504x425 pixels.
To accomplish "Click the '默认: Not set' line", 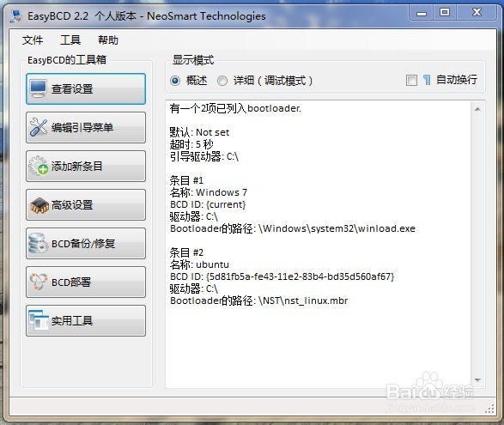I will coord(199,132).
